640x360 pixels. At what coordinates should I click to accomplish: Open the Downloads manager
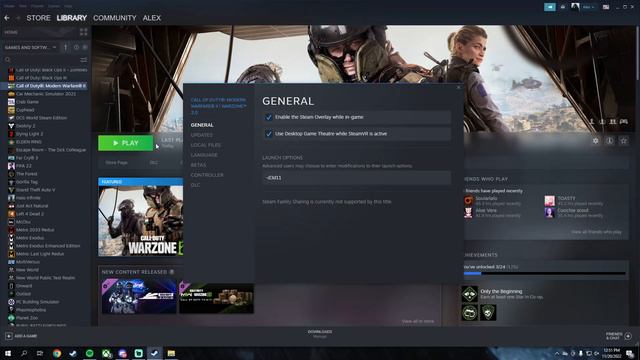pos(320,334)
